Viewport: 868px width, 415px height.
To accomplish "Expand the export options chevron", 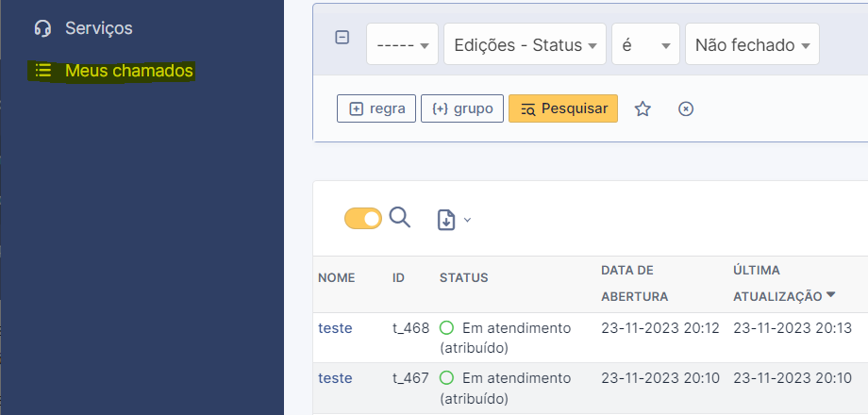I will (467, 220).
